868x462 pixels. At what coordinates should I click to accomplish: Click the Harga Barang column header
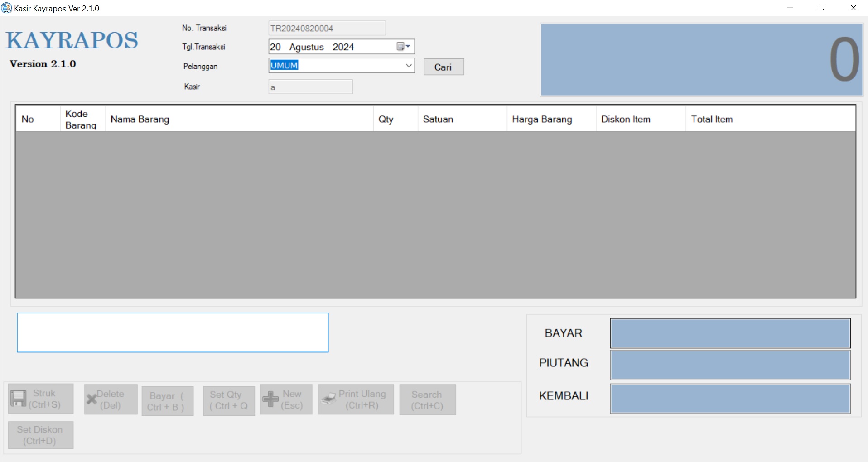550,119
